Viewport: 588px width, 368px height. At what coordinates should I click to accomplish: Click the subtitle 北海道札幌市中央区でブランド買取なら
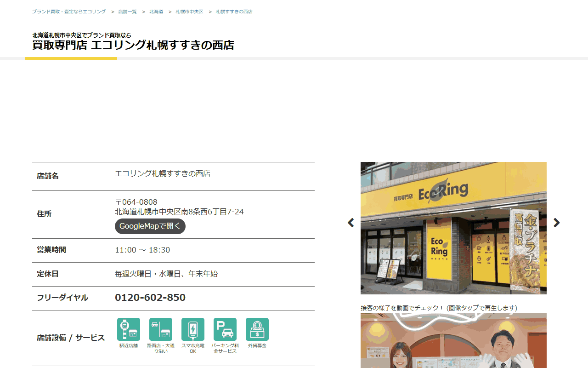point(82,35)
